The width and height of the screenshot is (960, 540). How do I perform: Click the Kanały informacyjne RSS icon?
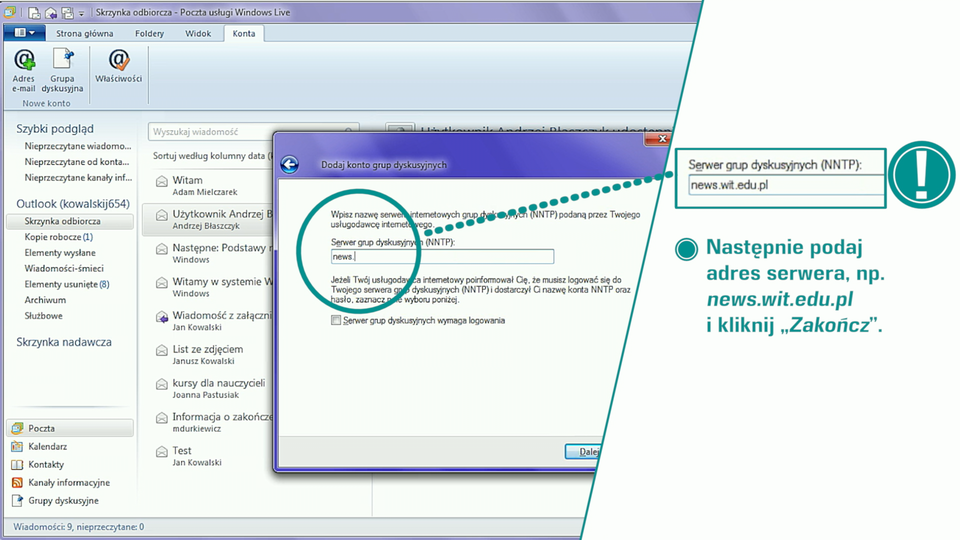[17, 482]
